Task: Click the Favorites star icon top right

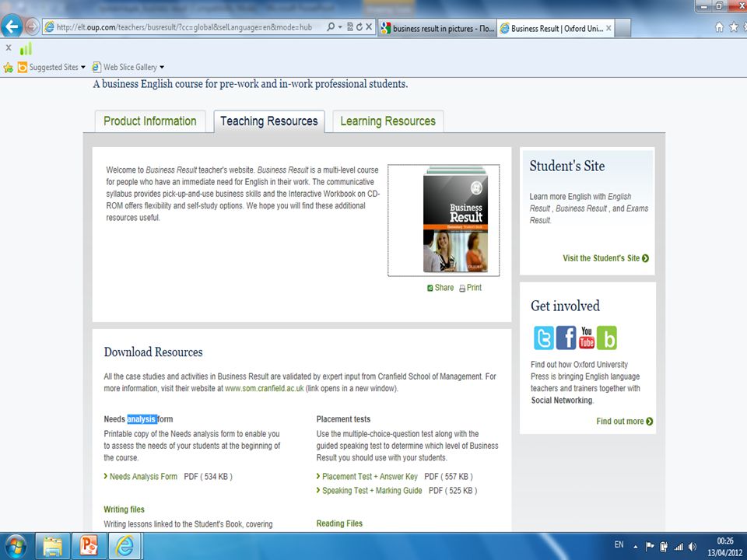Action: coord(734,27)
